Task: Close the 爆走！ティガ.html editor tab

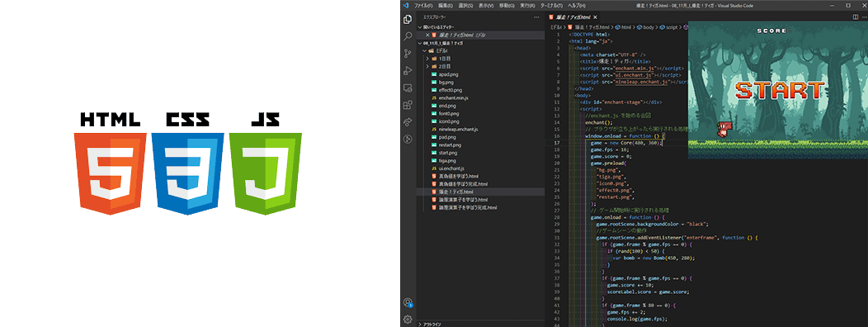Action: tap(595, 17)
